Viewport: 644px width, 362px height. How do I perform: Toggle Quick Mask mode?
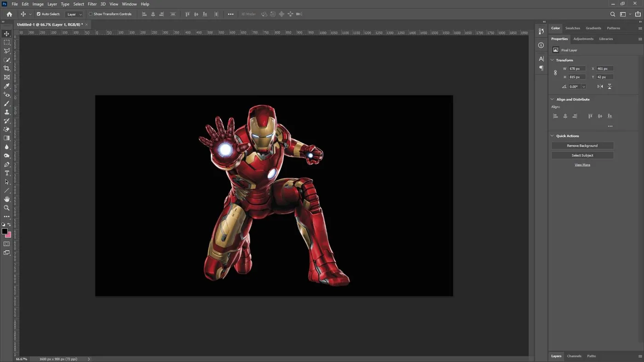[7, 244]
